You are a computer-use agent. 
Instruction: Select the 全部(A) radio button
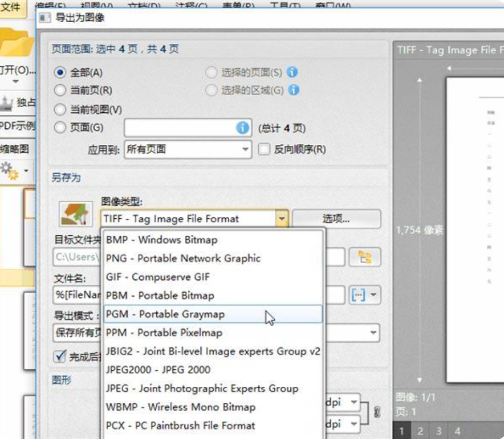point(61,72)
